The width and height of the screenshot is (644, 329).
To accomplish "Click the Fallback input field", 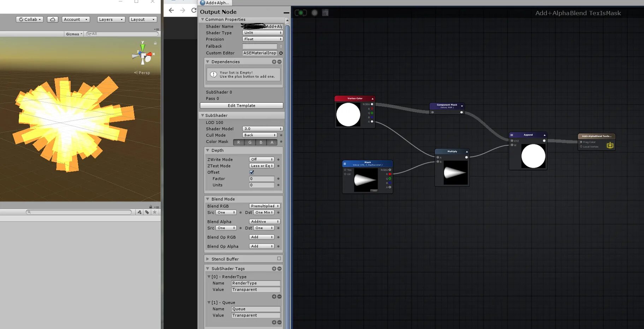I will 260,46.
